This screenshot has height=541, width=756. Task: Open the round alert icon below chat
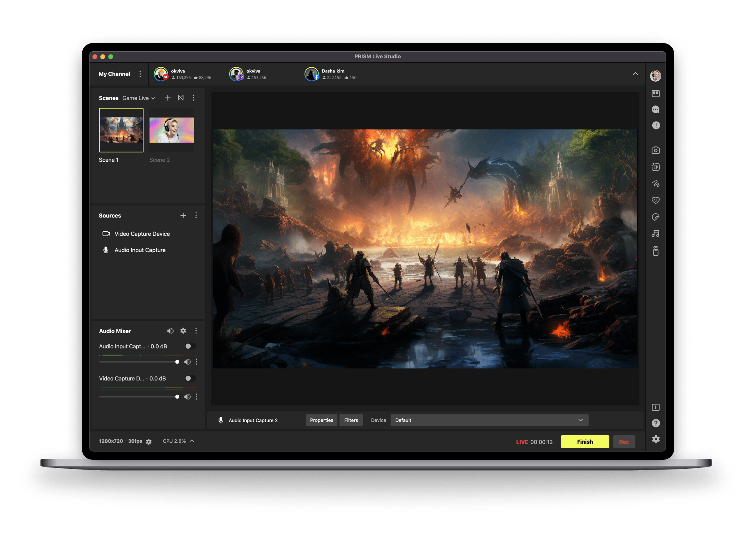(x=656, y=126)
